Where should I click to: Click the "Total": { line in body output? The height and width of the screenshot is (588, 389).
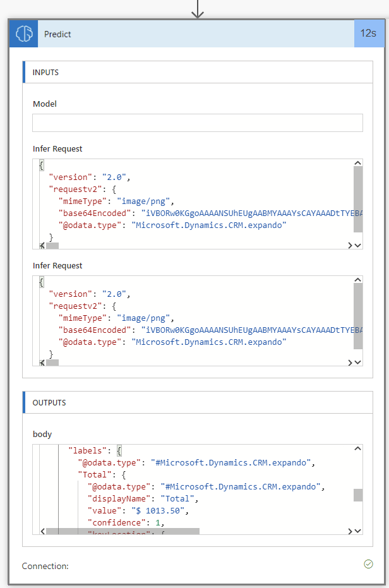point(102,475)
